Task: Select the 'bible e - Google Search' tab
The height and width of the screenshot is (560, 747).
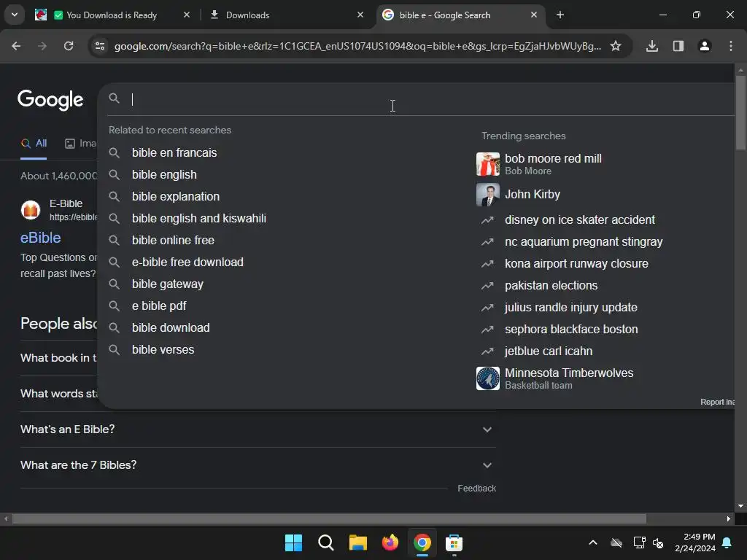Action: coord(460,15)
